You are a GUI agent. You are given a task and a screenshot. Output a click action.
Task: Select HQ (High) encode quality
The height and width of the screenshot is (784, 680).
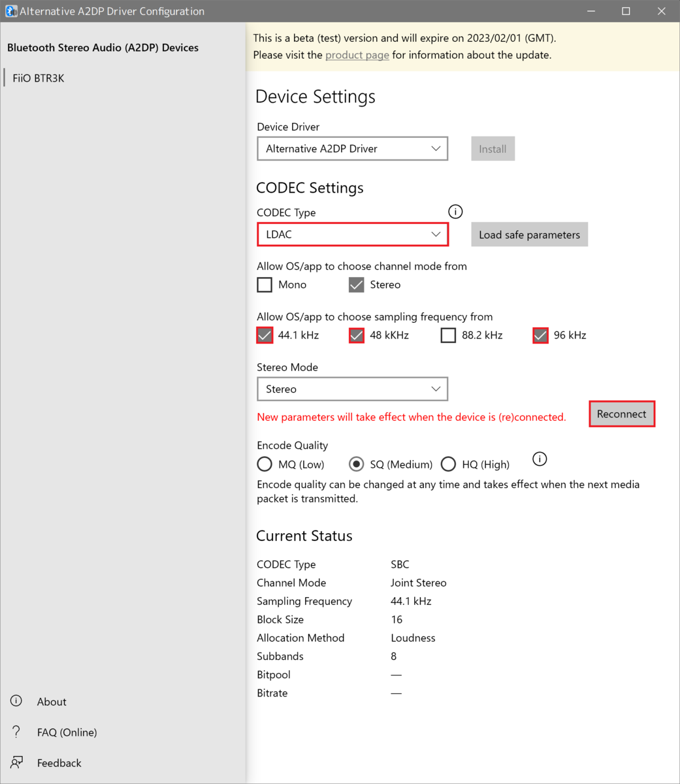(448, 464)
